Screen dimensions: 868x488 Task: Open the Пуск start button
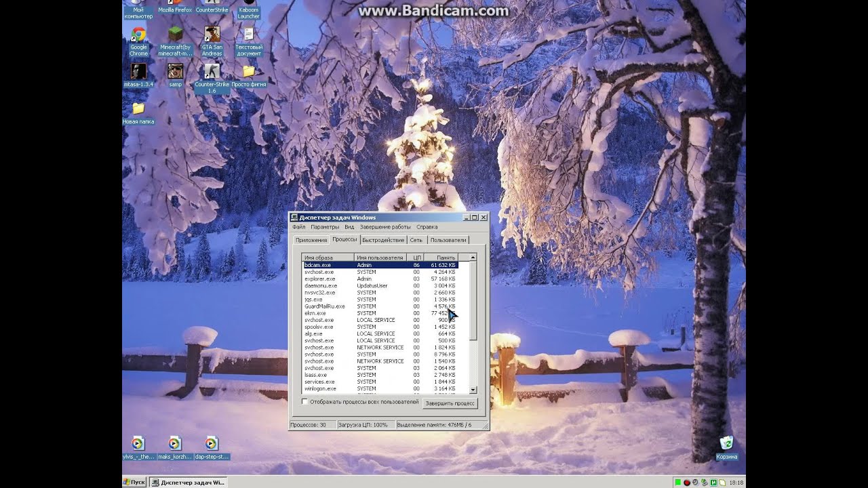tap(134, 482)
